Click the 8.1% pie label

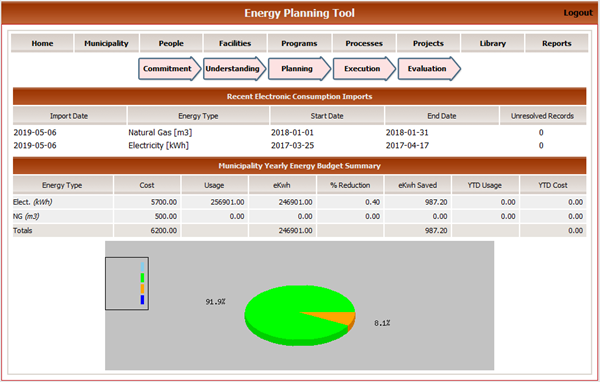(382, 323)
